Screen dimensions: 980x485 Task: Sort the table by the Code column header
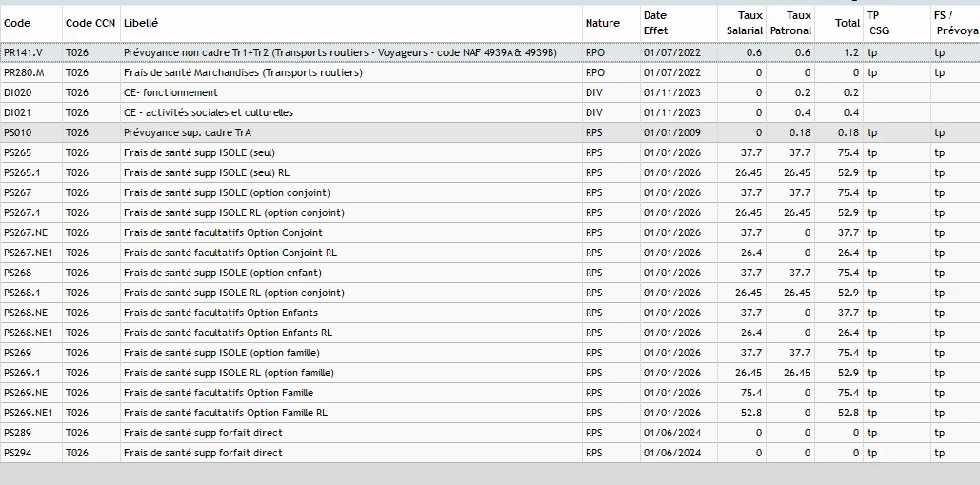click(18, 23)
